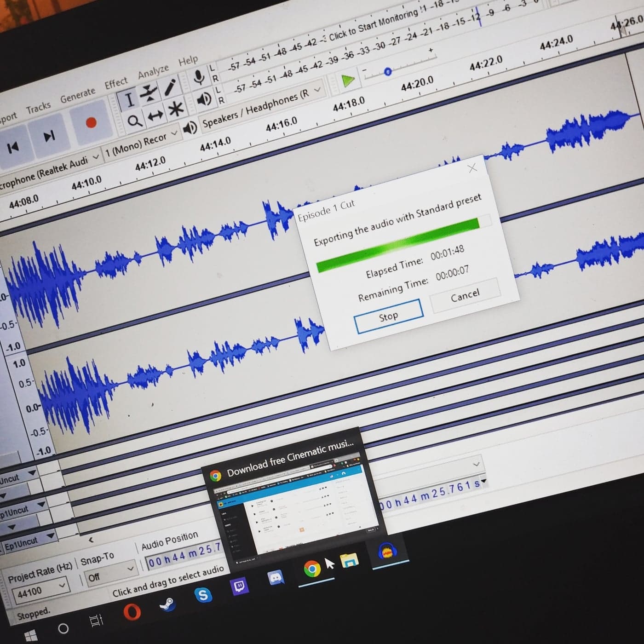Open the Analyze menu

(154, 71)
